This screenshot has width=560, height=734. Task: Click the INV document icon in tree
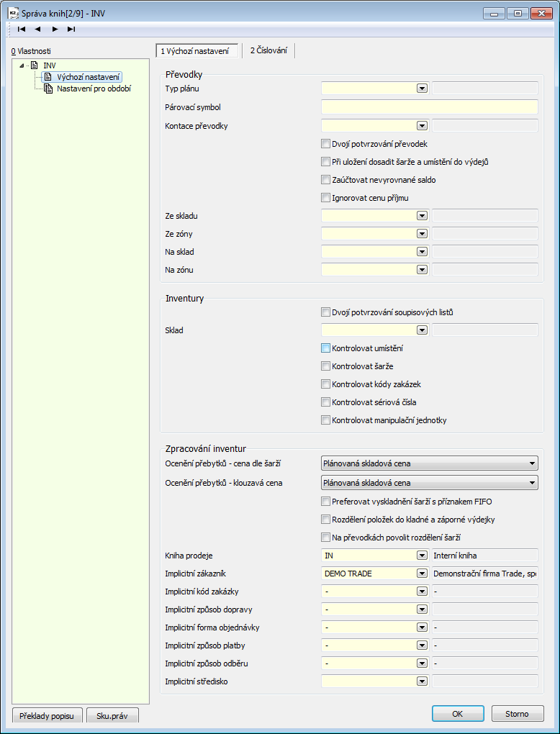tap(34, 65)
